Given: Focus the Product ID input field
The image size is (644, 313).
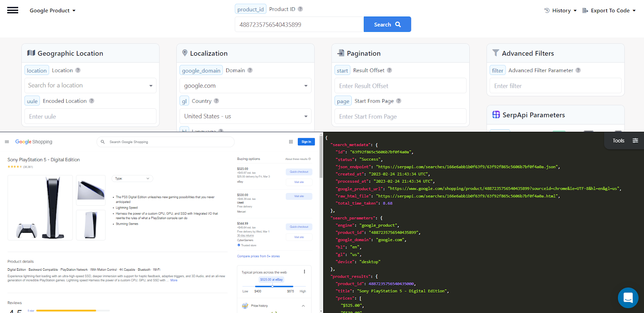Looking at the screenshot, I should point(299,24).
